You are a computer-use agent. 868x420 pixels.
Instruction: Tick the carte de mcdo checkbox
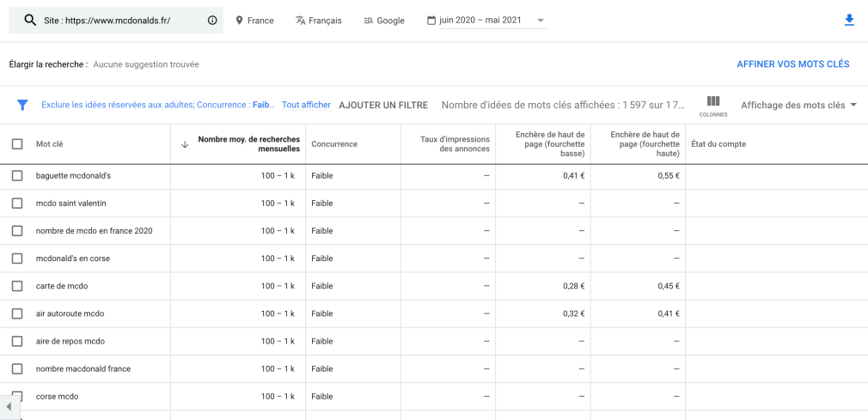17,286
